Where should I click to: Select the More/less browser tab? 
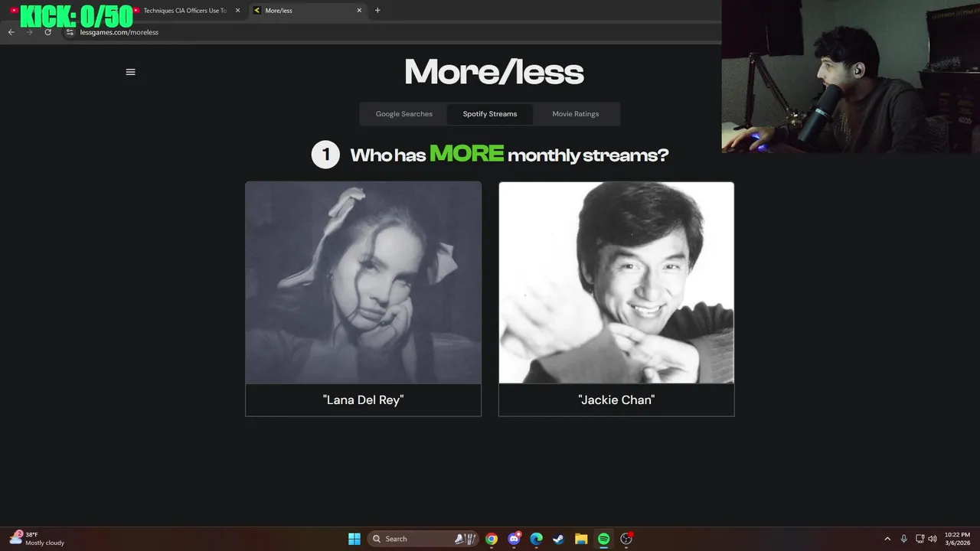click(x=308, y=11)
